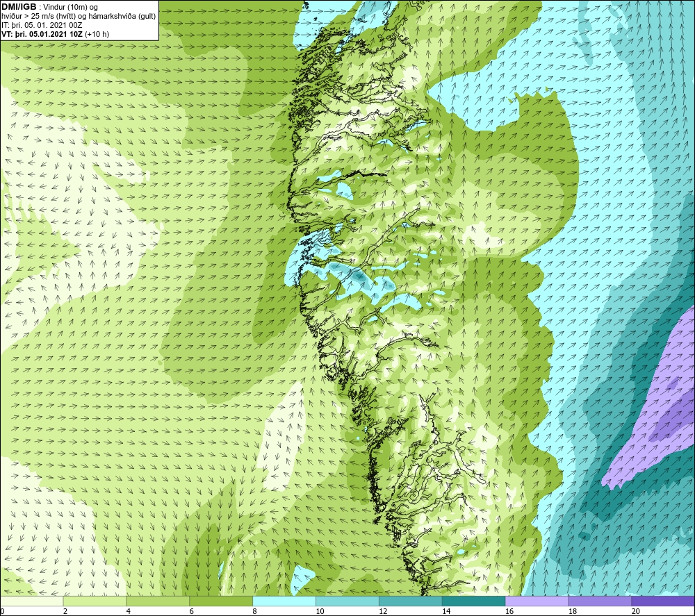Select the above-20 m/s deep purple swatch

(663, 601)
